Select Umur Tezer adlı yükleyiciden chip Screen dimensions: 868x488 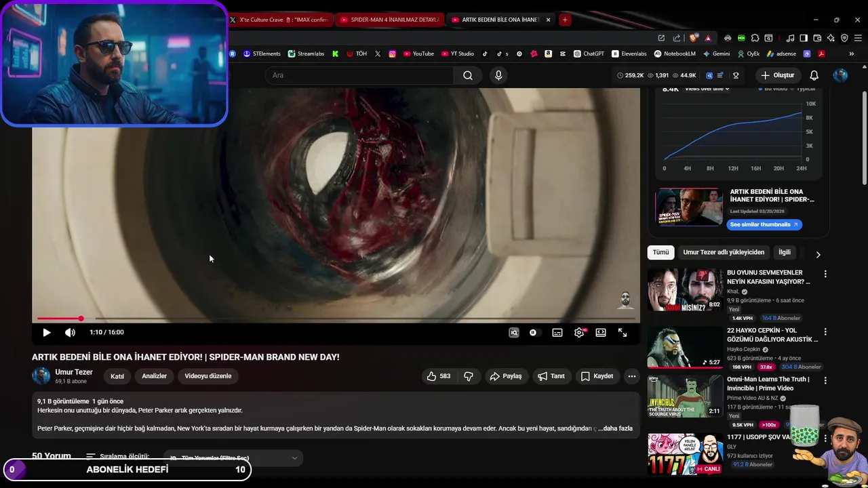click(724, 252)
